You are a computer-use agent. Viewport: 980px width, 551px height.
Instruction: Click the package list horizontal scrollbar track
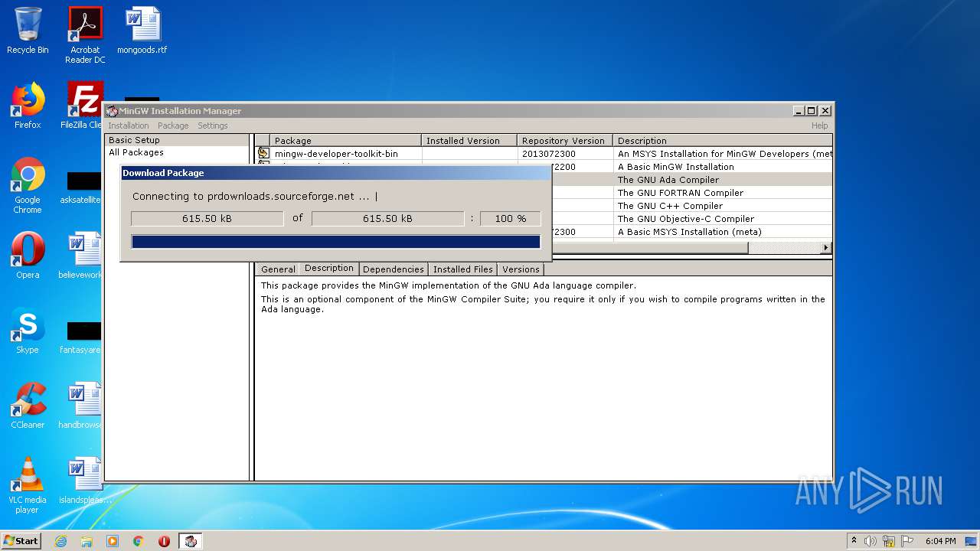pyautogui.click(x=783, y=248)
